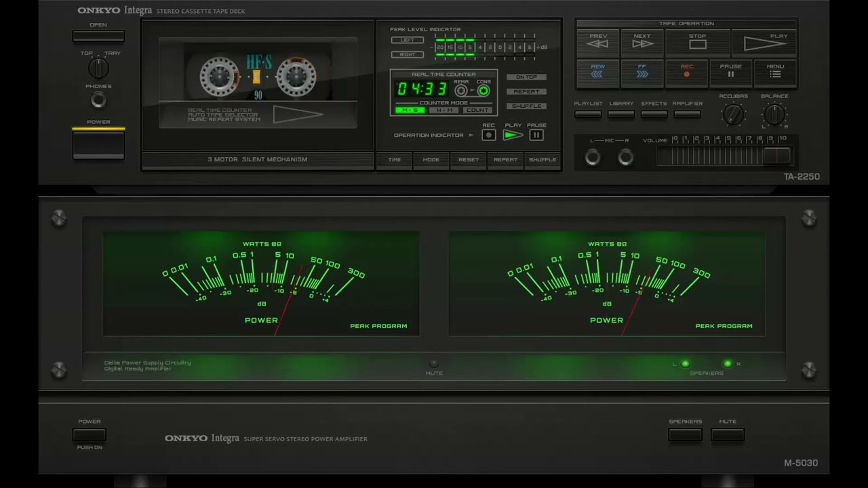Rewind the tape with REW button
Image resolution: width=868 pixels, height=488 pixels.
(x=598, y=73)
